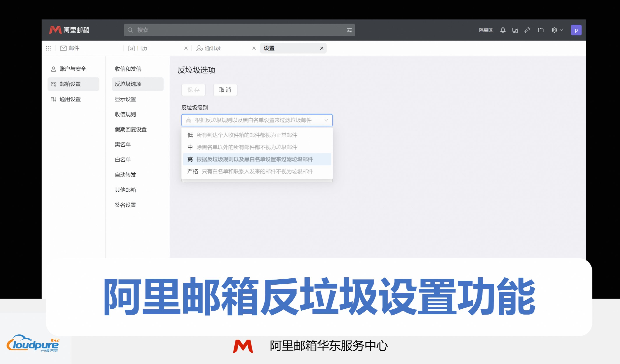The width and height of the screenshot is (620, 364).
Task: Select 签名设置 submenu
Action: pos(137,205)
